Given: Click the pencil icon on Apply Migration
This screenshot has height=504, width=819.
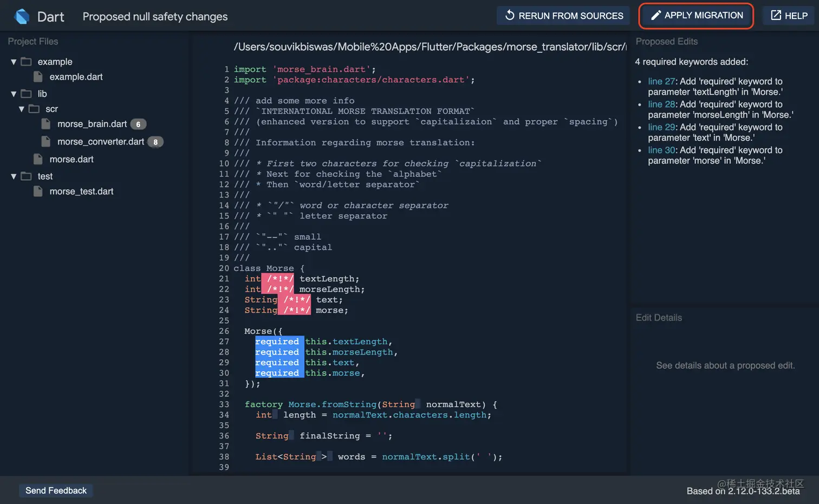Looking at the screenshot, I should tap(656, 15).
